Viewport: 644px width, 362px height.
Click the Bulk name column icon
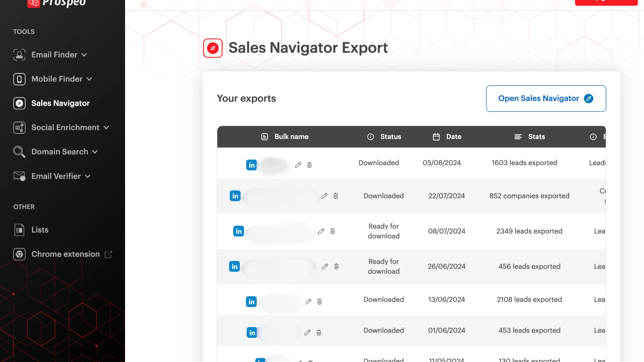pyautogui.click(x=264, y=137)
